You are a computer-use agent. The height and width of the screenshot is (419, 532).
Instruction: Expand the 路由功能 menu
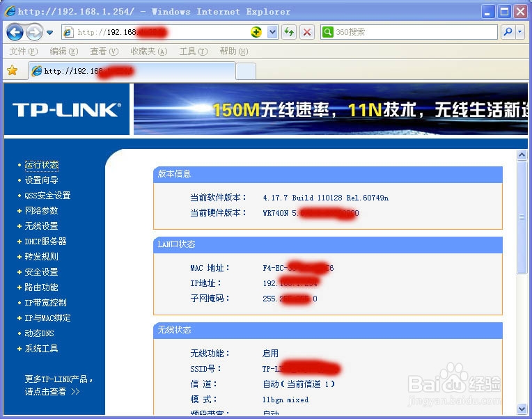(x=41, y=287)
